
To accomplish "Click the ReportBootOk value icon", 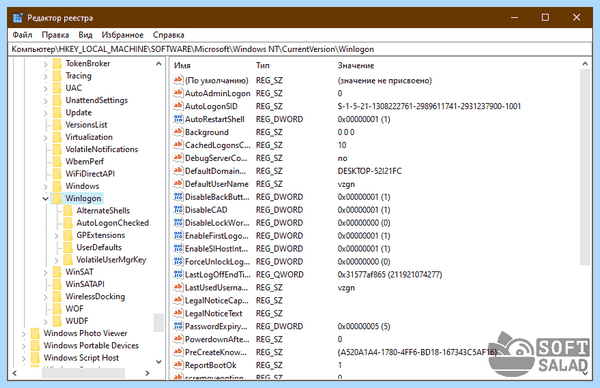I will [178, 365].
